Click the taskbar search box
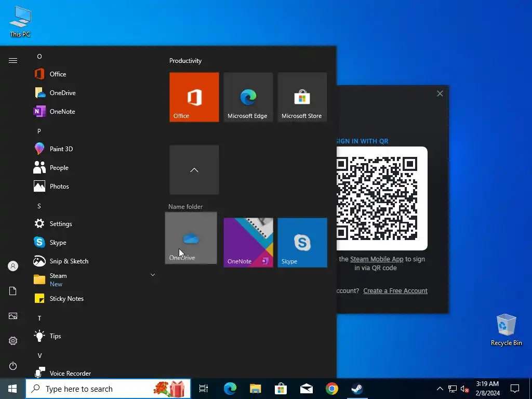The width and height of the screenshot is (532, 399). click(108, 389)
